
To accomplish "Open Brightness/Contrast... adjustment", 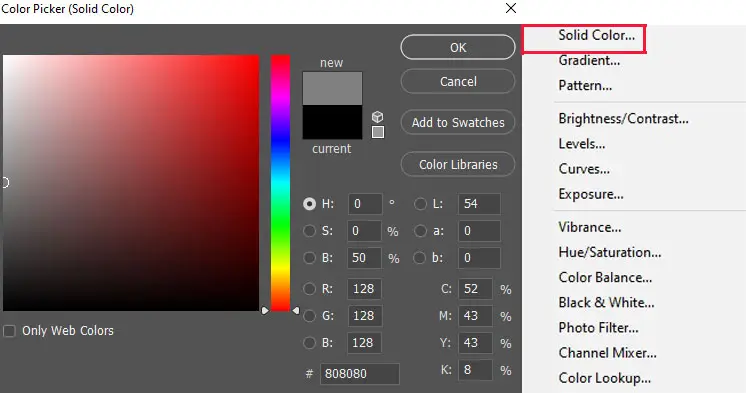I will [623, 118].
